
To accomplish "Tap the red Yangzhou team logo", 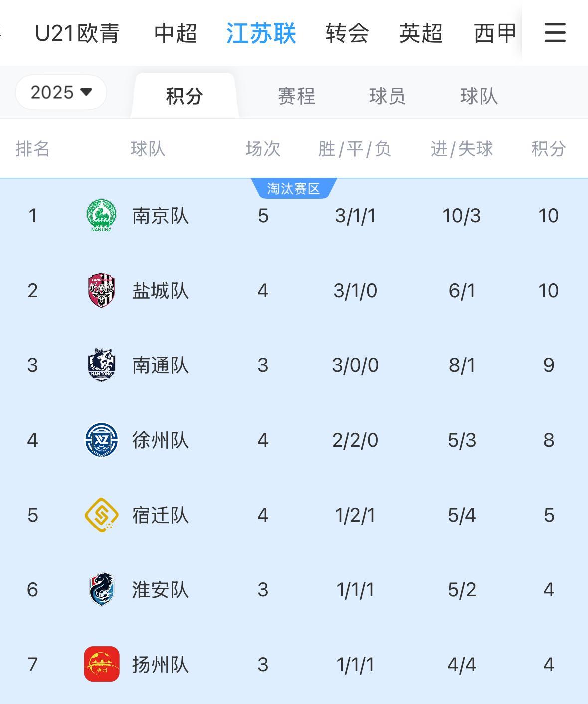I will click(101, 664).
